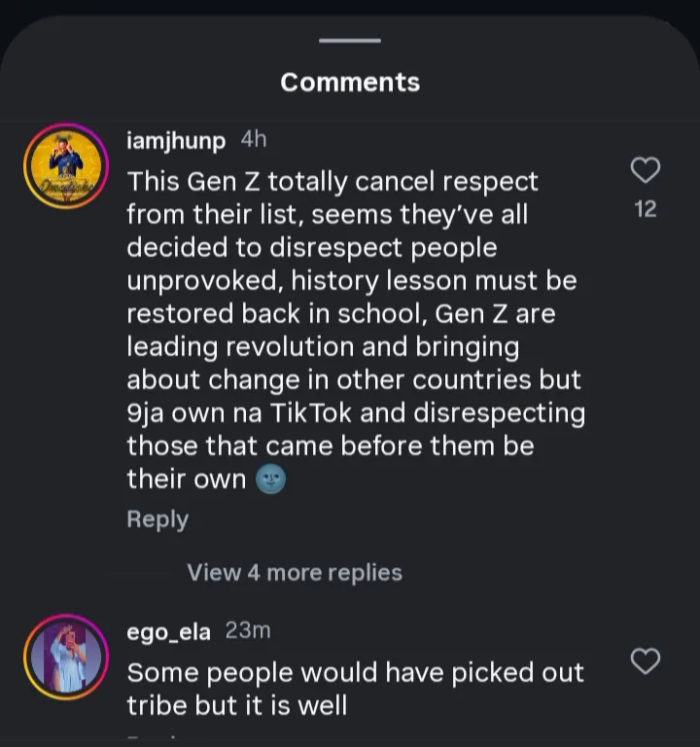Tap the moon face emoji in the comment

[269, 479]
